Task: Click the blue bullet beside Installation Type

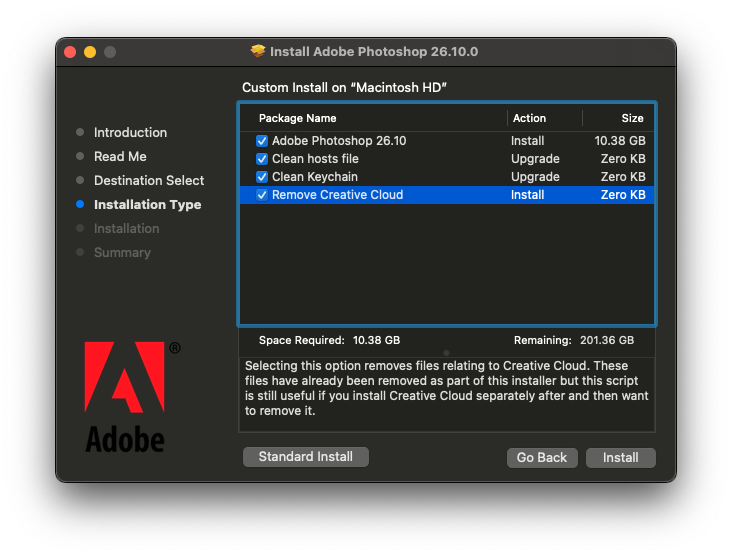Action: [x=80, y=205]
